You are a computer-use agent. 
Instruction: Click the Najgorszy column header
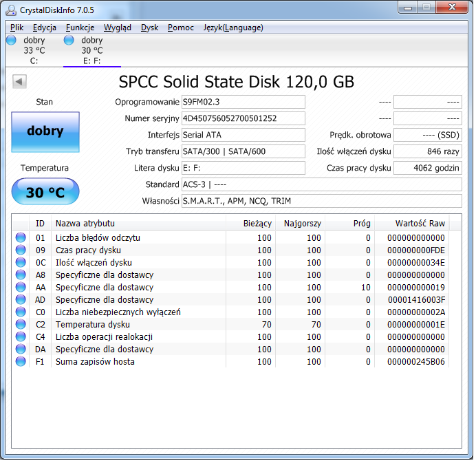(300, 224)
